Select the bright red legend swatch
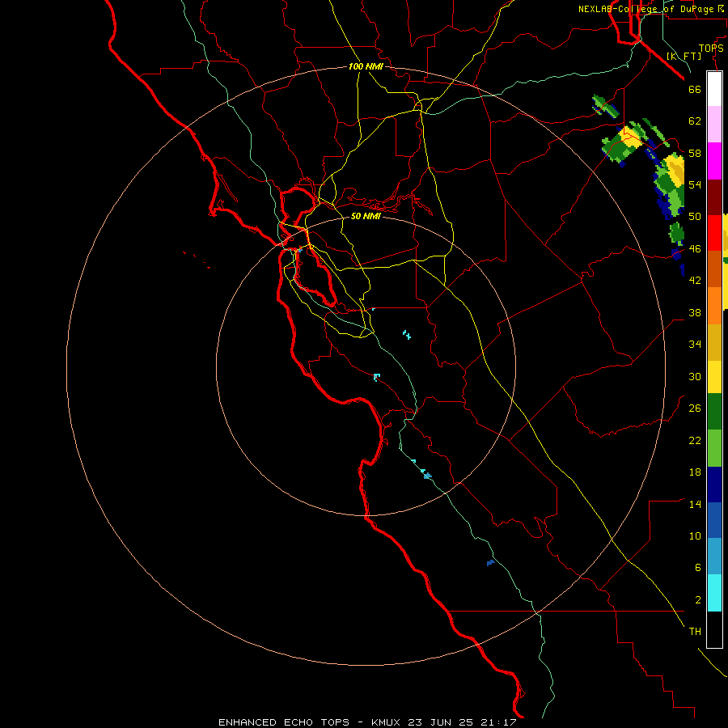728x728 pixels. tap(714, 233)
